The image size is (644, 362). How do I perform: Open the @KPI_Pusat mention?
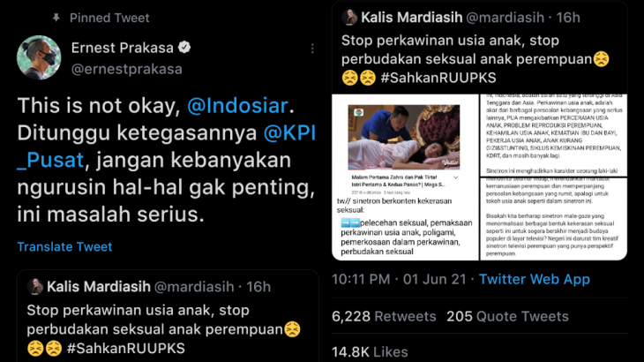[x=167, y=147]
